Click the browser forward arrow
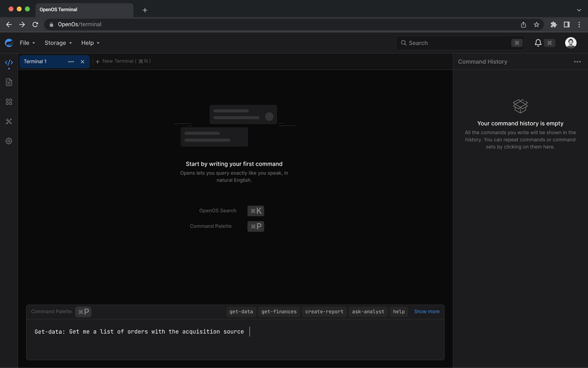Image resolution: width=588 pixels, height=368 pixels. click(22, 25)
